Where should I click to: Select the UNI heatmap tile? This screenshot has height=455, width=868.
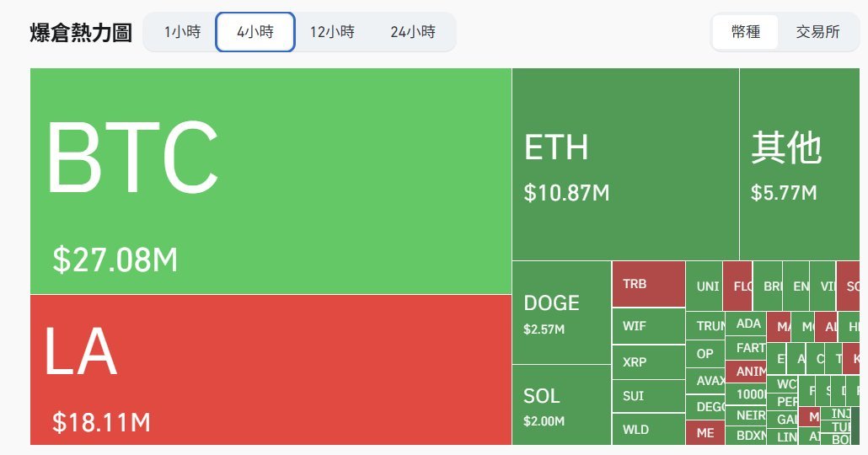(705, 286)
